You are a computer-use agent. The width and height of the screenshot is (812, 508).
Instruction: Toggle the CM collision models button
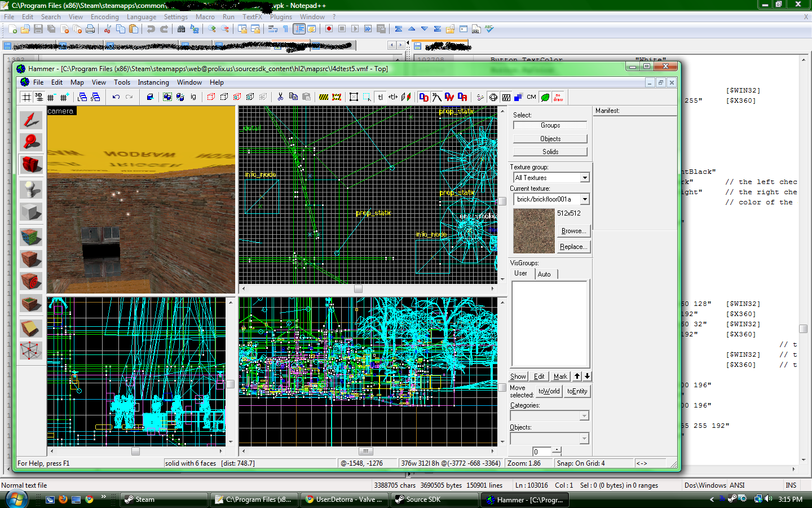pyautogui.click(x=532, y=97)
